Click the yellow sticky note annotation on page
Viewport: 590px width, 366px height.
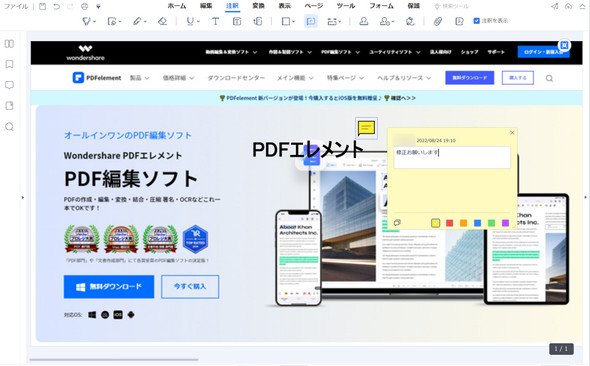tap(366, 128)
